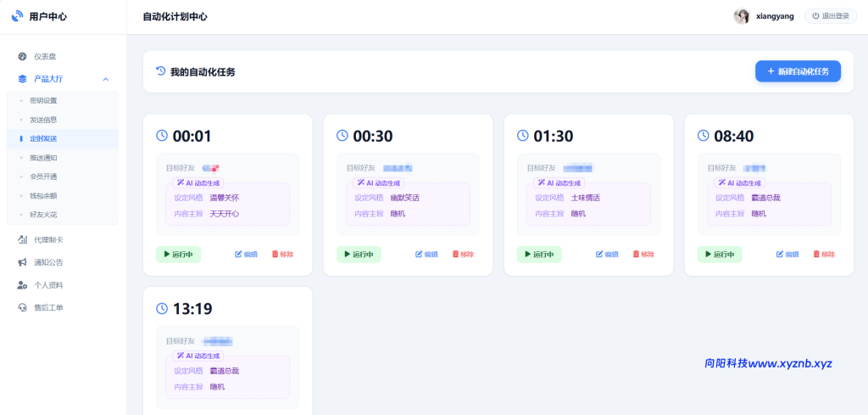Select 钱包余额 in the sidebar
868x415 pixels.
[x=43, y=196]
